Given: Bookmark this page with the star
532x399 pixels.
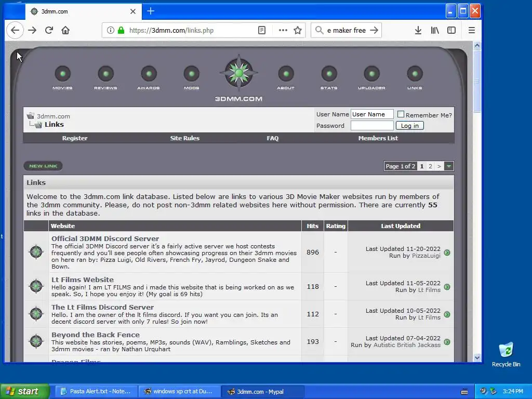Looking at the screenshot, I should [298, 30].
